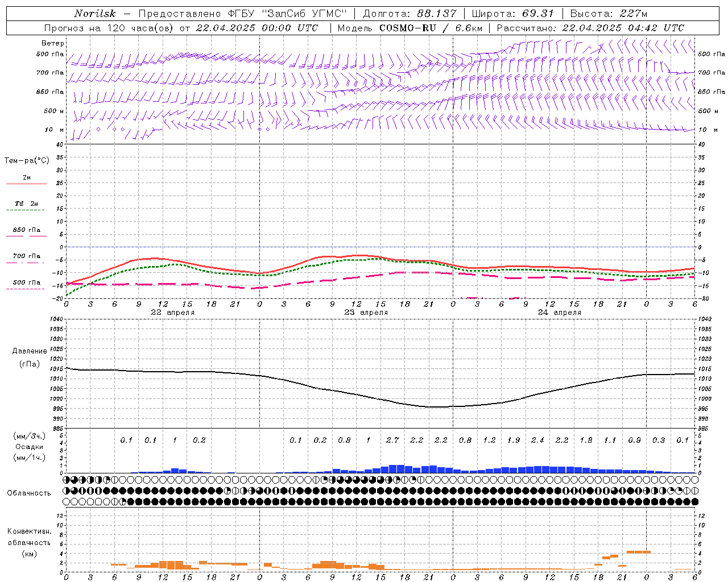Image resolution: width=728 pixels, height=582 pixels.
Task: Click the 'Конвективн.' convective cloud label
Action: coord(30,531)
